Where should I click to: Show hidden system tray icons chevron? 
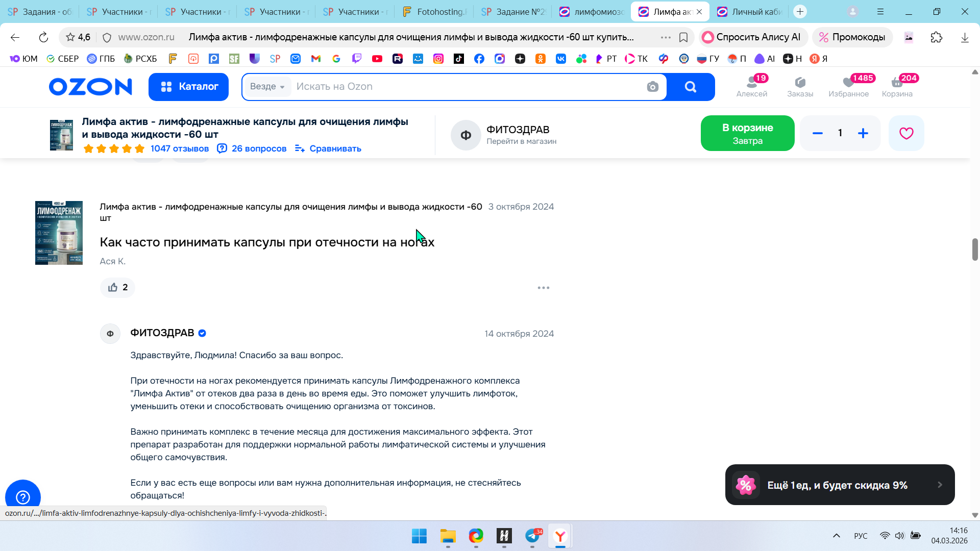pos(836,536)
